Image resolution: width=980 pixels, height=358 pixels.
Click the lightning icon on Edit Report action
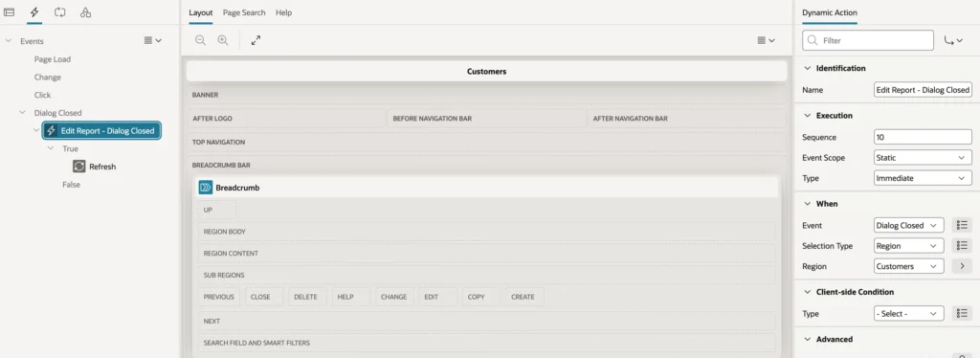point(52,130)
